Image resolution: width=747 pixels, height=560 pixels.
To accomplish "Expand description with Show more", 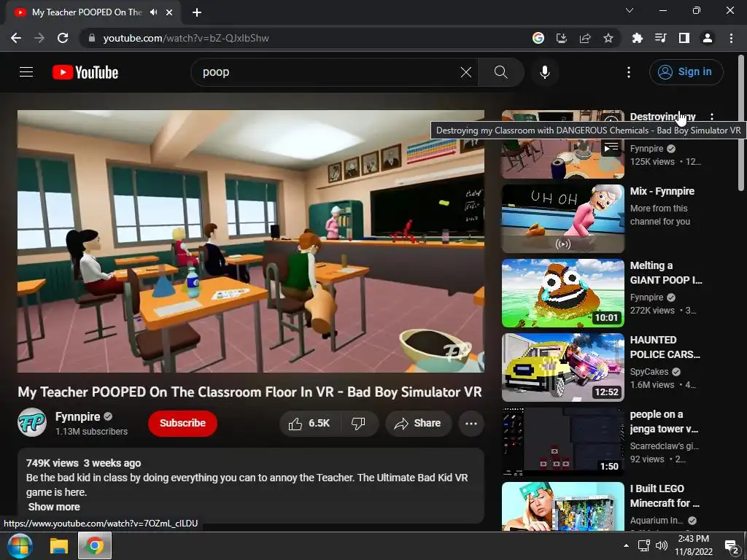I will tap(54, 507).
